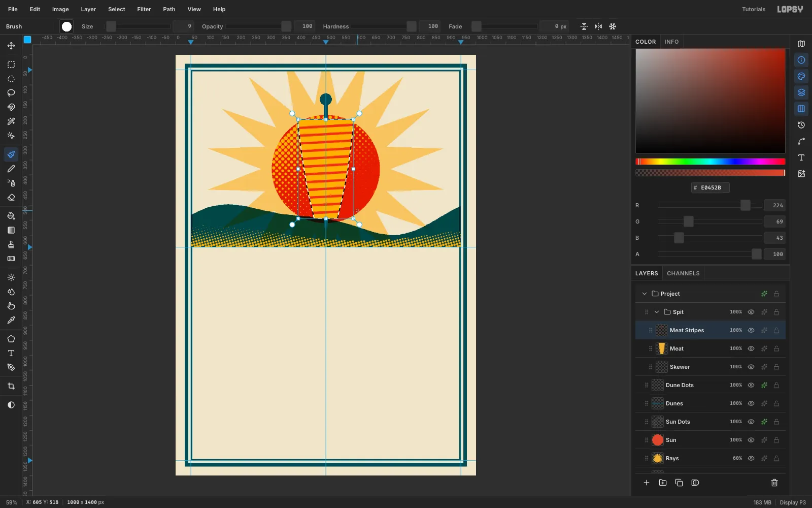Open the Tutorials link
Viewport: 812px width, 508px height.
[x=754, y=9]
